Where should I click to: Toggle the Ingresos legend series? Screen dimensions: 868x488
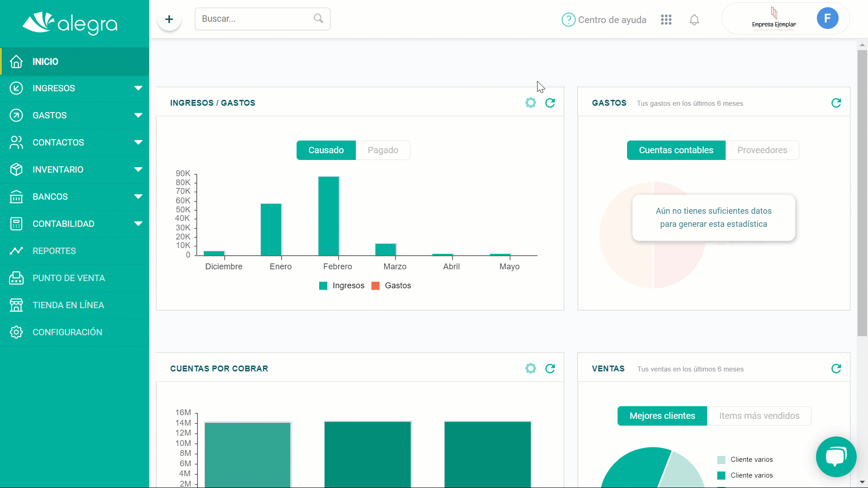click(x=342, y=286)
